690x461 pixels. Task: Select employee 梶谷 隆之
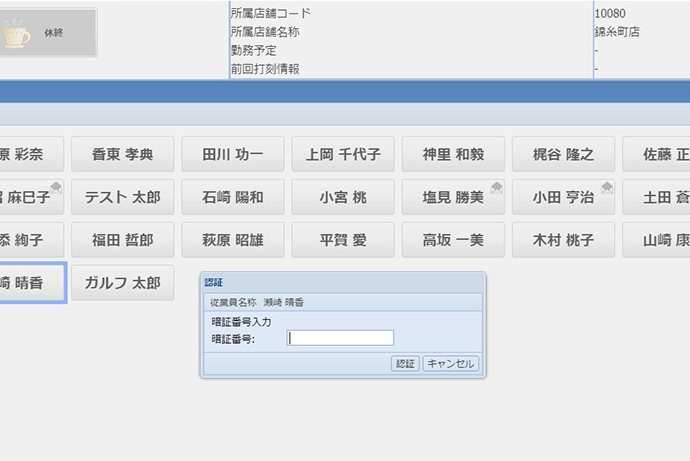tap(563, 155)
